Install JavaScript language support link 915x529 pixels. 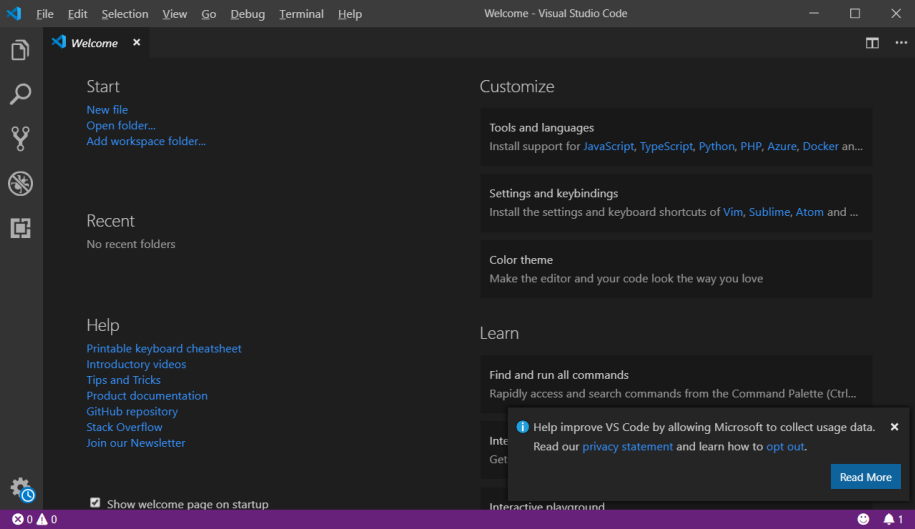pyautogui.click(x=609, y=146)
